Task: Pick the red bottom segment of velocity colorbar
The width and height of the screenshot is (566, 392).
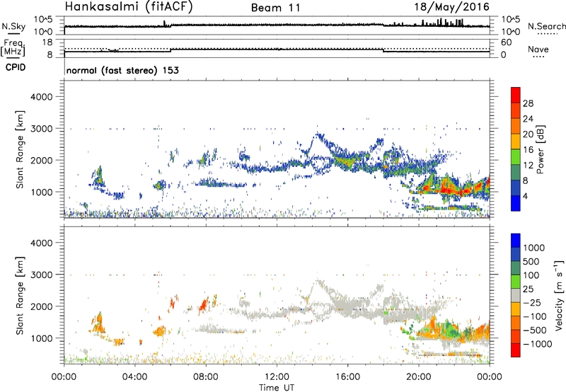Action: click(x=516, y=350)
